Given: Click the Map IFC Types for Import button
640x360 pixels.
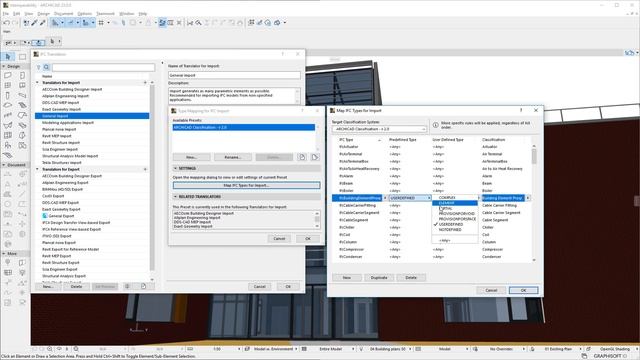Looking at the screenshot, I should click(247, 185).
